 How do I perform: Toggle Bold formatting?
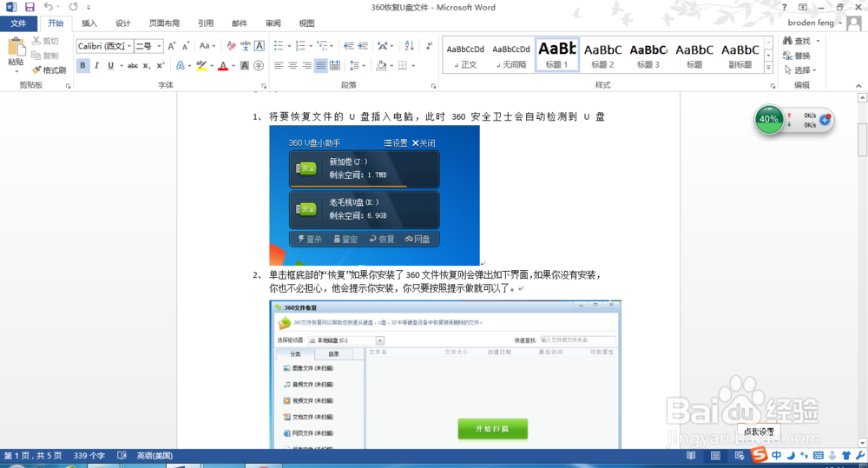[x=82, y=65]
